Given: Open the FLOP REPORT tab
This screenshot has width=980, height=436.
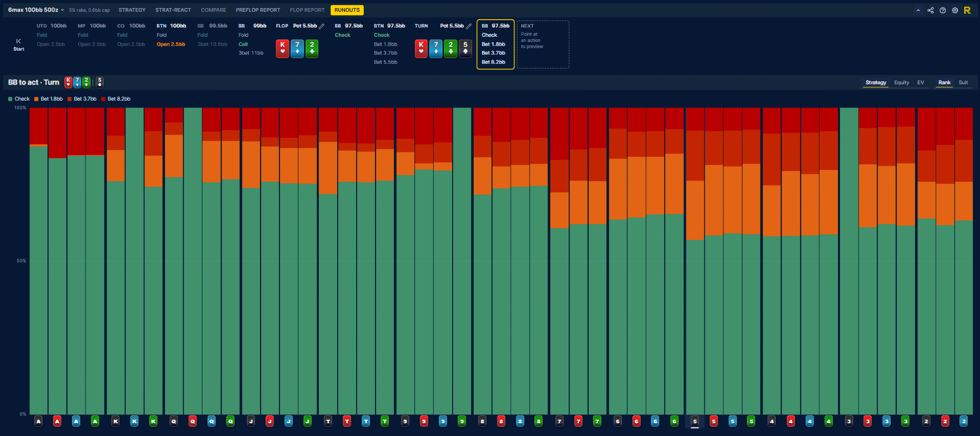Looking at the screenshot, I should 307,10.
